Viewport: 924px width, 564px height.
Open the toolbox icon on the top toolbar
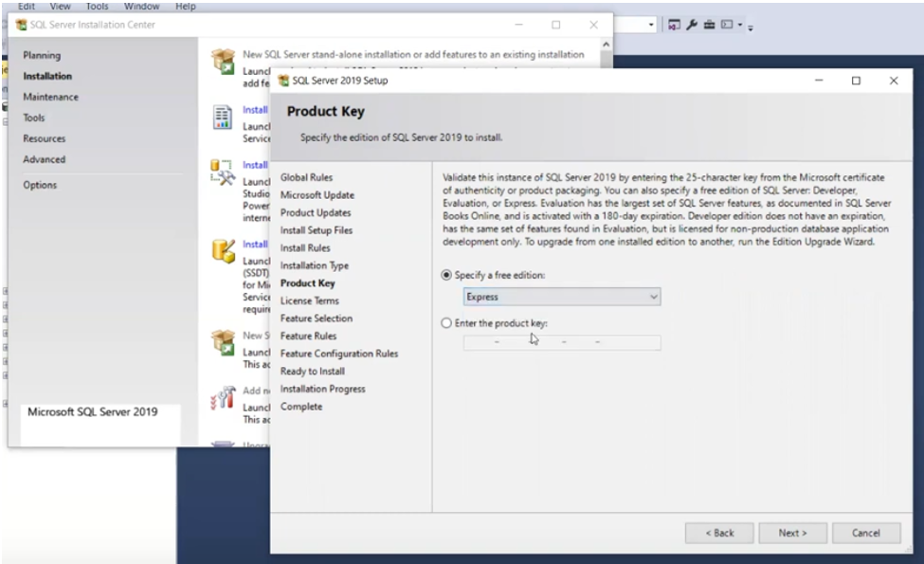pos(711,25)
